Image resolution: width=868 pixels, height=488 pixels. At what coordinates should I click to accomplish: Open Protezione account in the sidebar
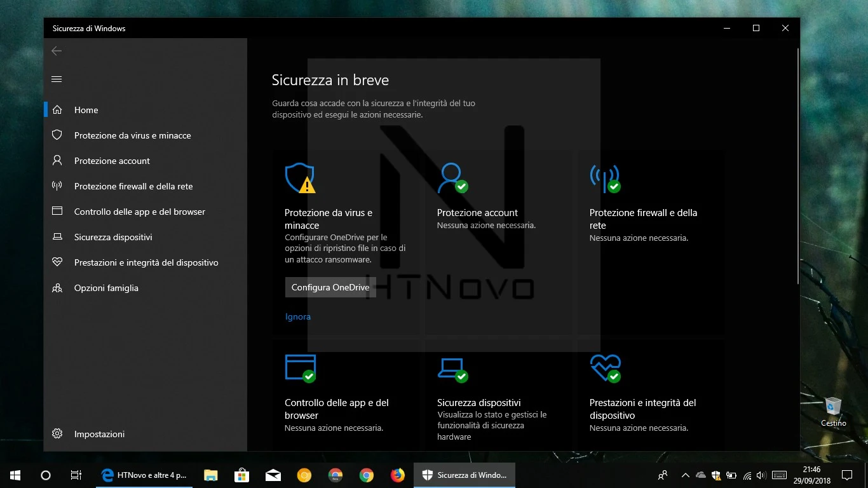[146, 161]
